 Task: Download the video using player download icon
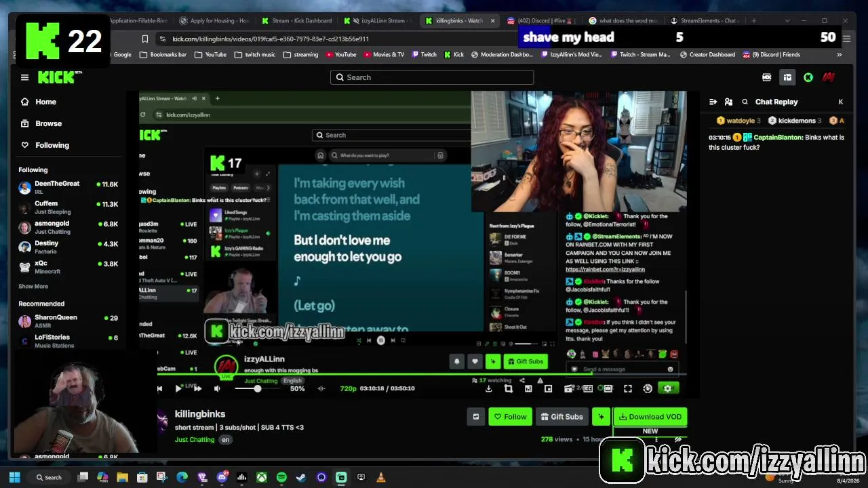488,388
